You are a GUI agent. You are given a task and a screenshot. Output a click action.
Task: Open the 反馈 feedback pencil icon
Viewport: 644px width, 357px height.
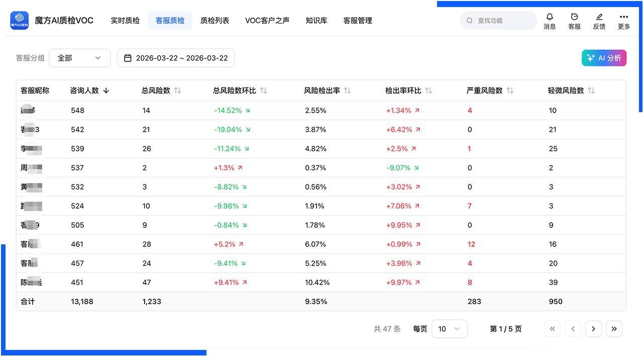[599, 17]
